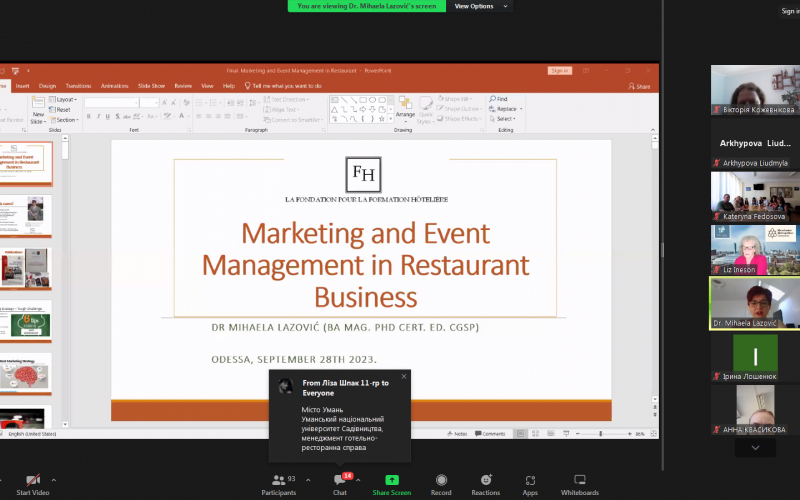
Task: Toggle Underline formatting
Action: tap(108, 117)
